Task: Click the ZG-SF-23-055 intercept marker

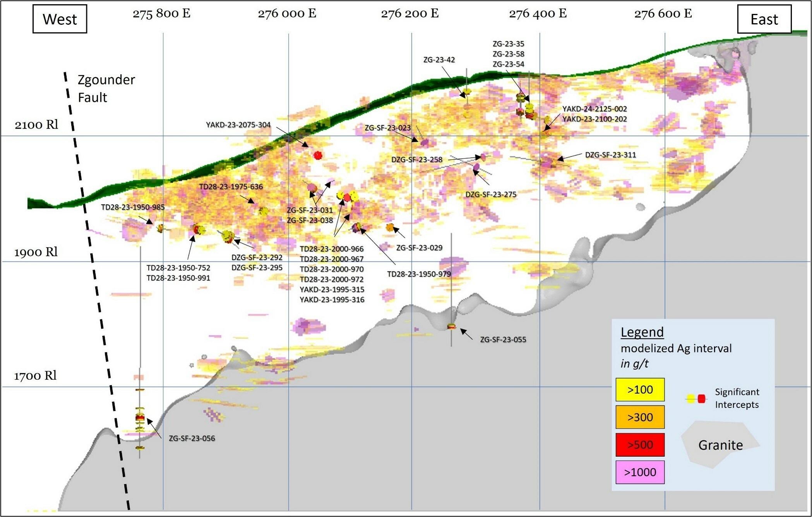Action: [452, 327]
